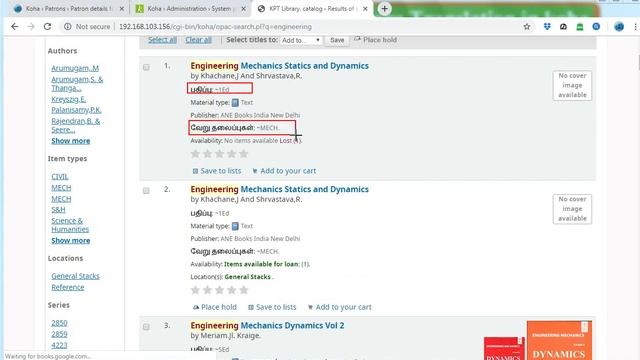Filter by author Kreyszig, E.
The height and width of the screenshot is (360, 640).
click(69, 99)
